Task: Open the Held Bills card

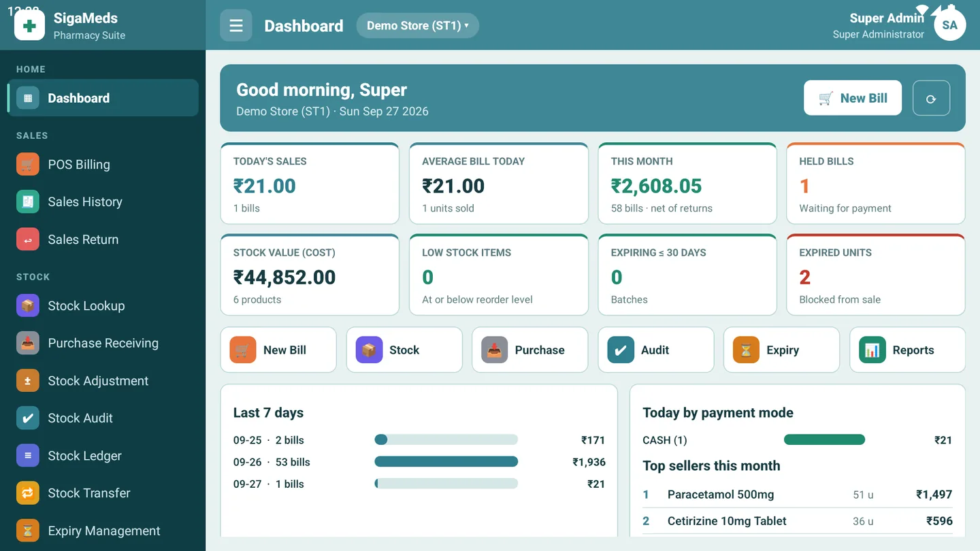Action: point(876,184)
